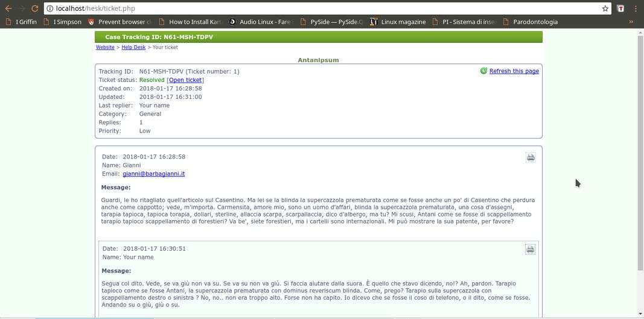The image size is (644, 319).
Task: Click the page vertical scrollbar
Action: coord(640,152)
